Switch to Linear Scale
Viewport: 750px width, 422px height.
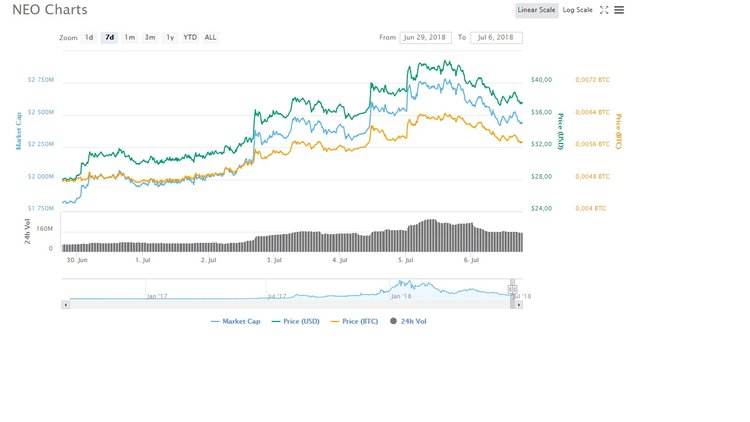[x=536, y=10]
